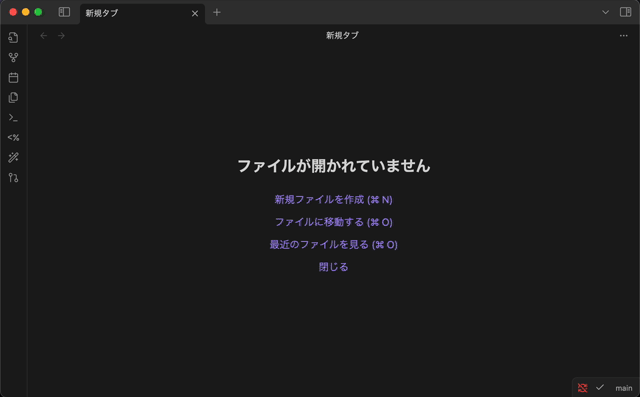Open graph view from the ribbon
640x397 pixels.
(13, 58)
